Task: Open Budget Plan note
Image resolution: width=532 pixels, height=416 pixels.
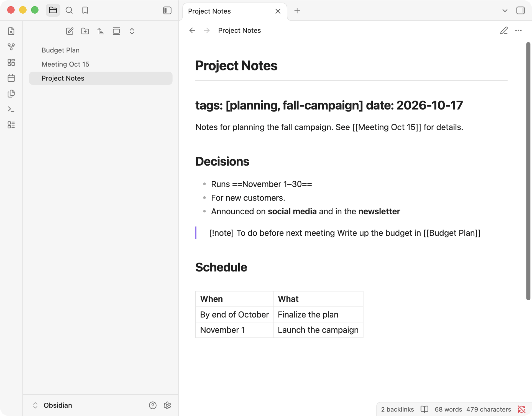Action: (101, 50)
